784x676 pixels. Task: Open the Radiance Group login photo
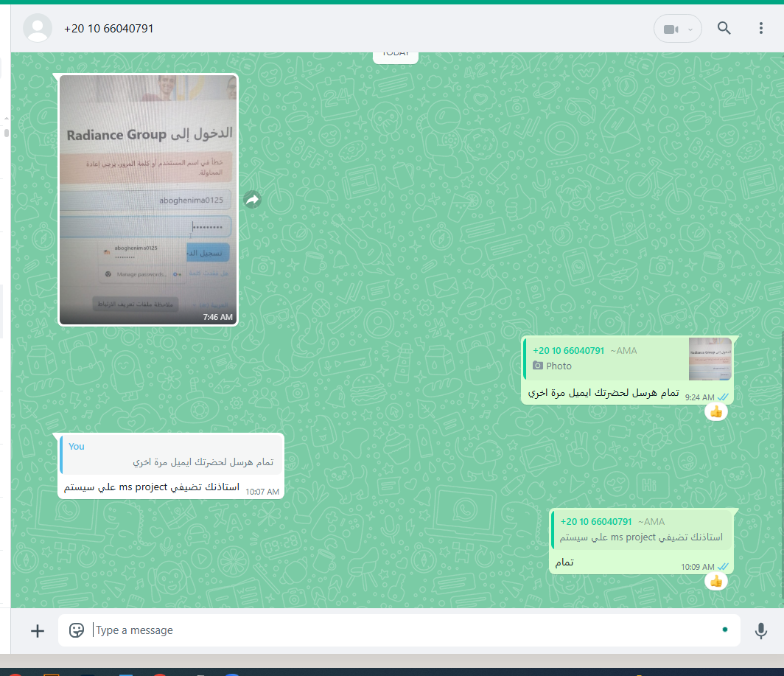pos(148,200)
